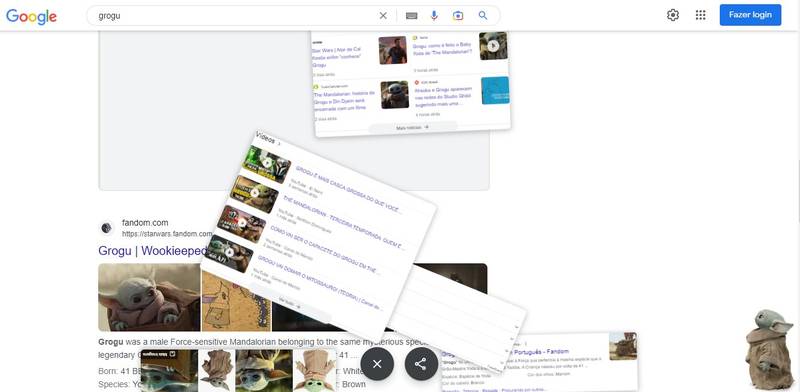Start voice search with the microphone icon
The width and height of the screenshot is (800, 392).
(x=434, y=16)
